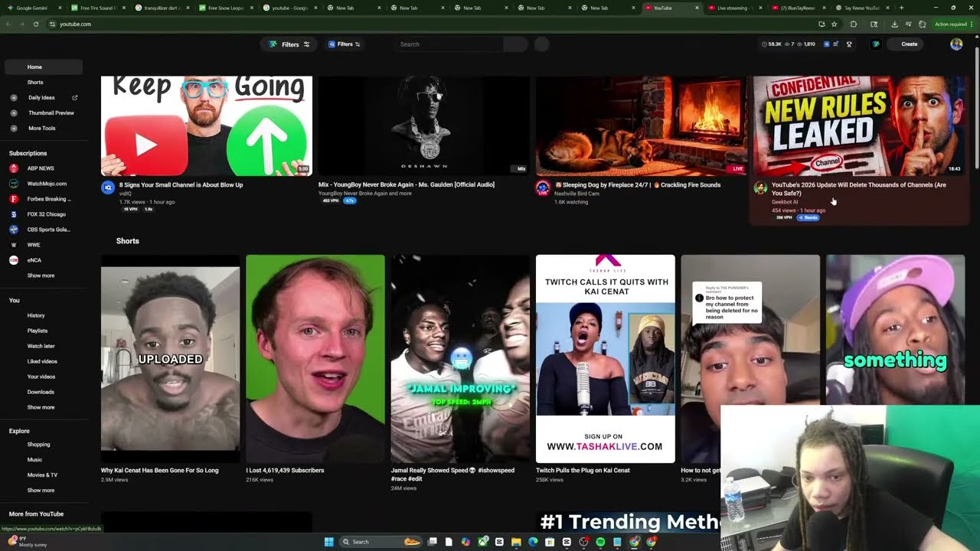This screenshot has height=551, width=980.
Task: Reload the page with browser refresh
Action: pos(35,24)
